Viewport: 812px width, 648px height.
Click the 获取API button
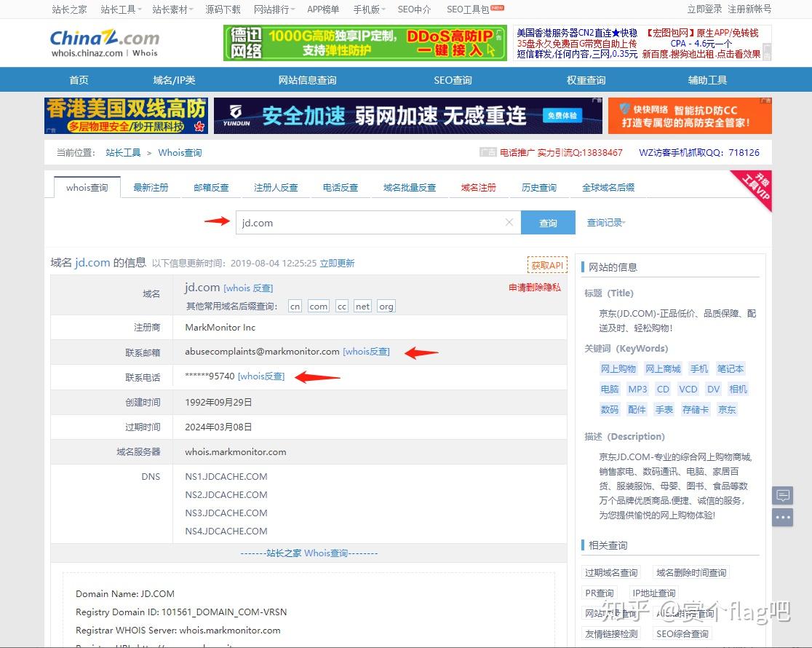click(x=547, y=265)
